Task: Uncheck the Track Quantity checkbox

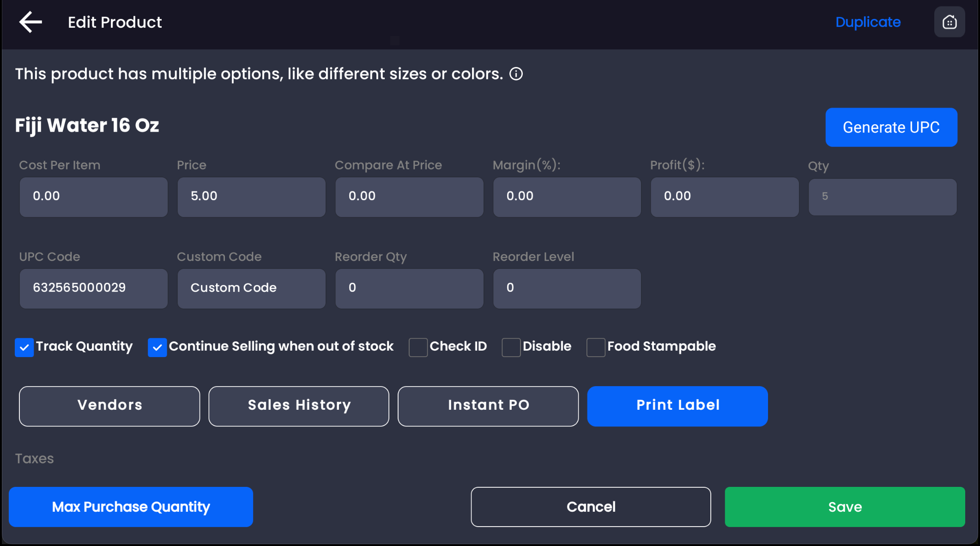Action: coord(24,347)
